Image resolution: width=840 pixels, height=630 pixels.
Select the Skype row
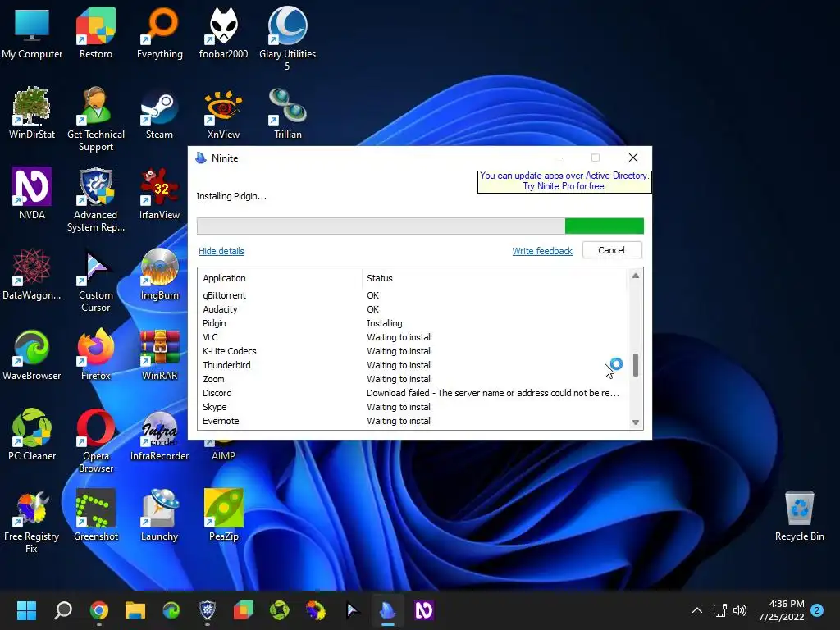click(x=413, y=407)
